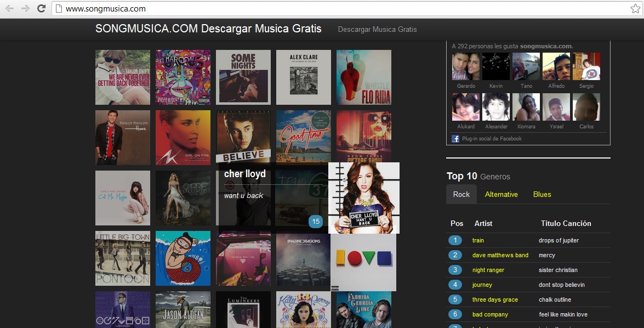Viewport: 644px width, 328px height.
Task: Switch to the Alternative genre tab
Action: click(501, 194)
